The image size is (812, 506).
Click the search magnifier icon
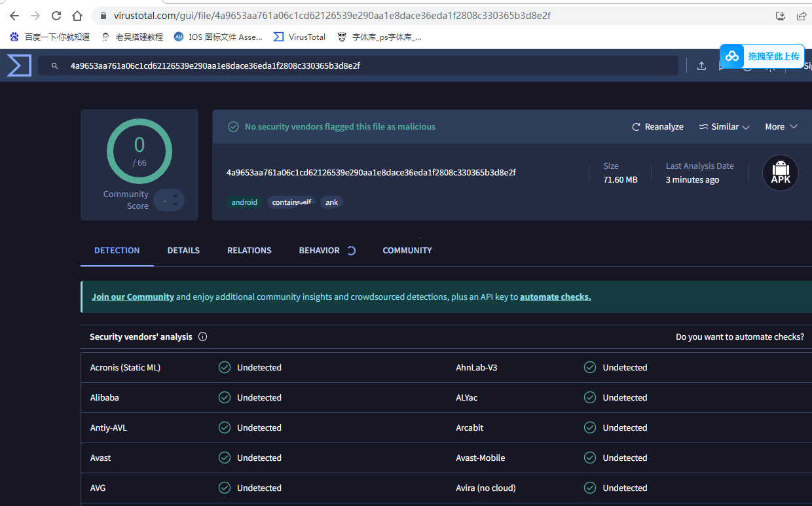tap(55, 66)
